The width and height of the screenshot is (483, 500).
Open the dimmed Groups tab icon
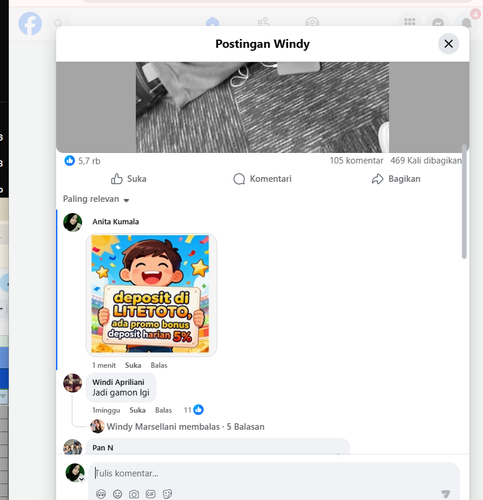pyautogui.click(x=312, y=22)
